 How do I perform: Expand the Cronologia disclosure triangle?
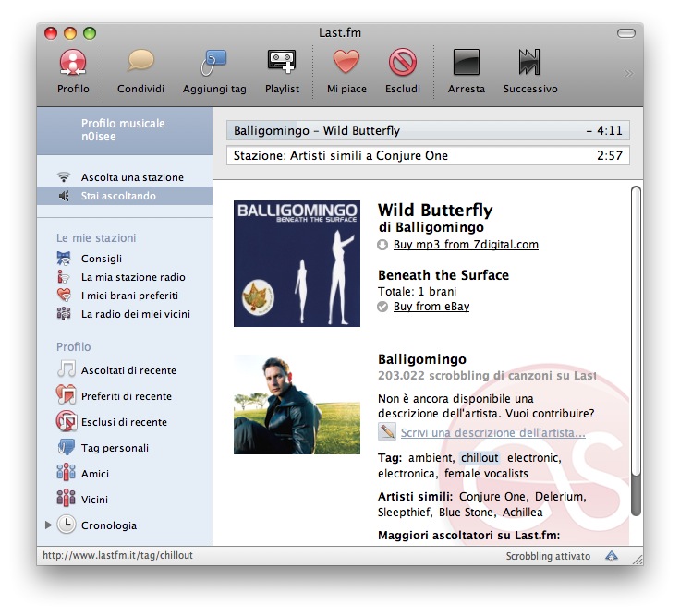coord(49,525)
